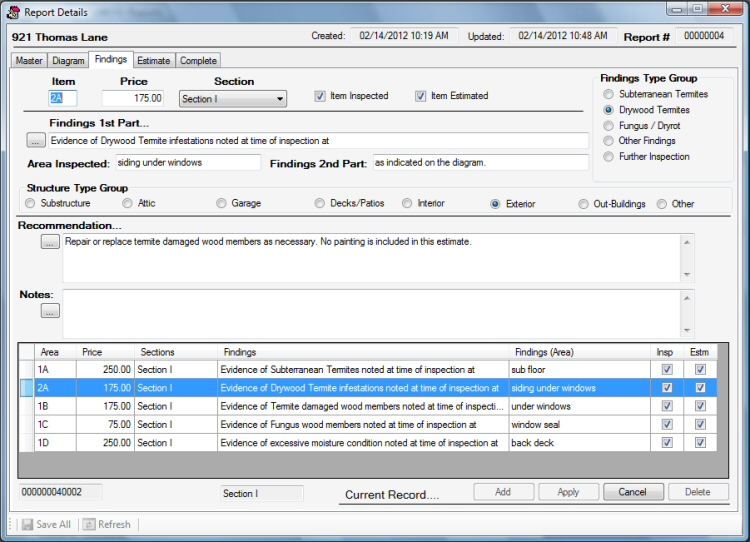
Task: Open the Notes lookup ellipsis button
Action: pos(50,311)
